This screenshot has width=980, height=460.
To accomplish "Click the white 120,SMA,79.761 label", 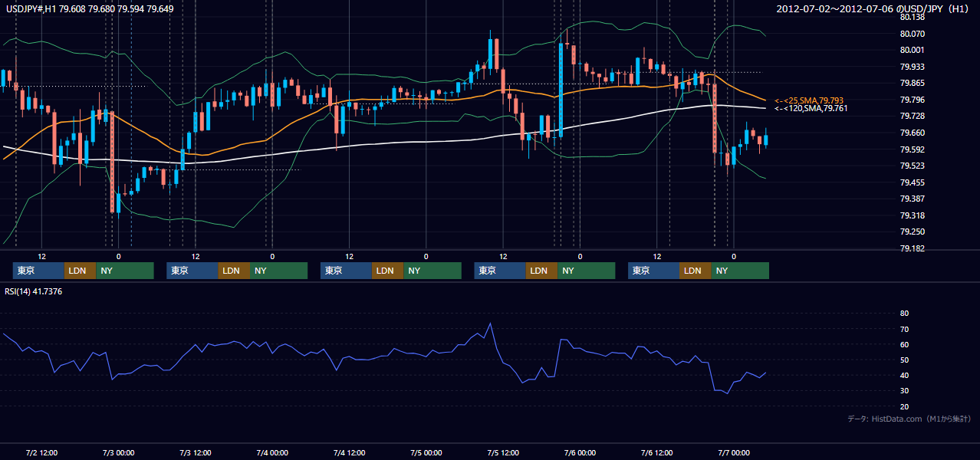I will [813, 108].
